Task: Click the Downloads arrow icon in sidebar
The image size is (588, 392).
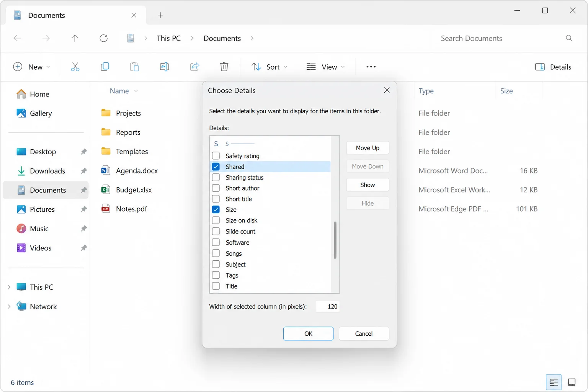Action: 21,171
